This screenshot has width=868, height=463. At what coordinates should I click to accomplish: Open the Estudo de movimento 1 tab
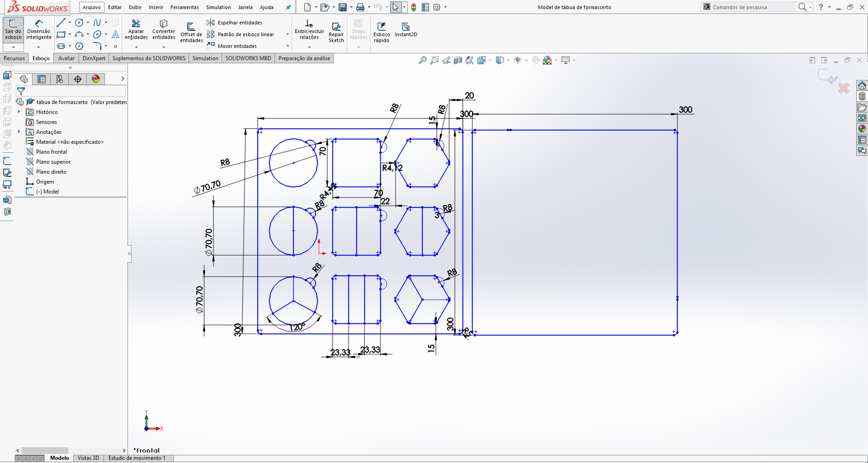(x=137, y=458)
